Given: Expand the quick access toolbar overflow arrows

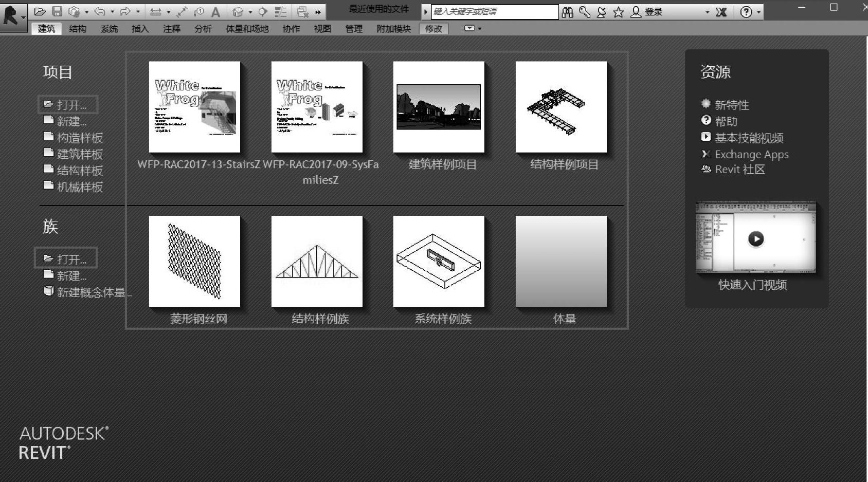Looking at the screenshot, I should (318, 12).
